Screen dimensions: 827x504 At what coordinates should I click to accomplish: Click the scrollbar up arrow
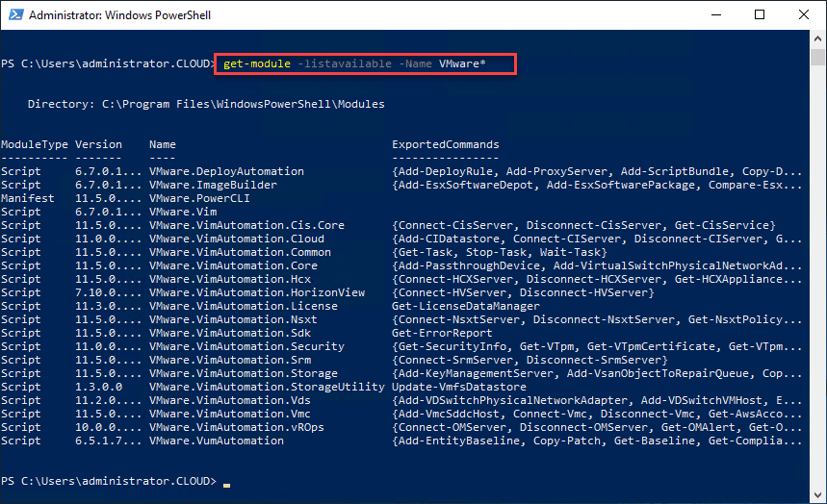818,39
